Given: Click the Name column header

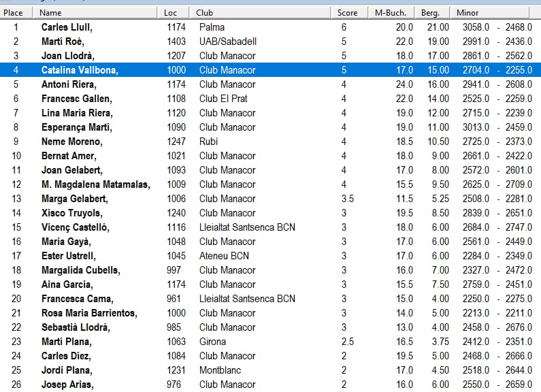Looking at the screenshot, I should (51, 12).
